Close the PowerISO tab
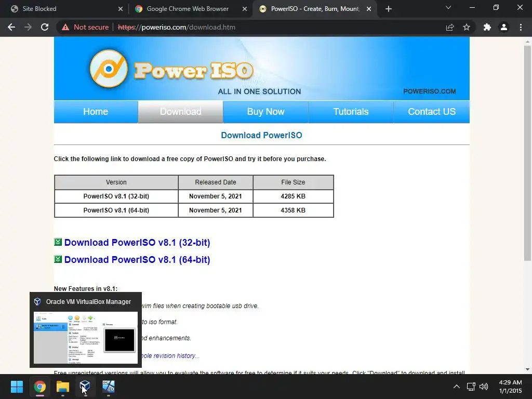This screenshot has height=399, width=532. (x=369, y=9)
